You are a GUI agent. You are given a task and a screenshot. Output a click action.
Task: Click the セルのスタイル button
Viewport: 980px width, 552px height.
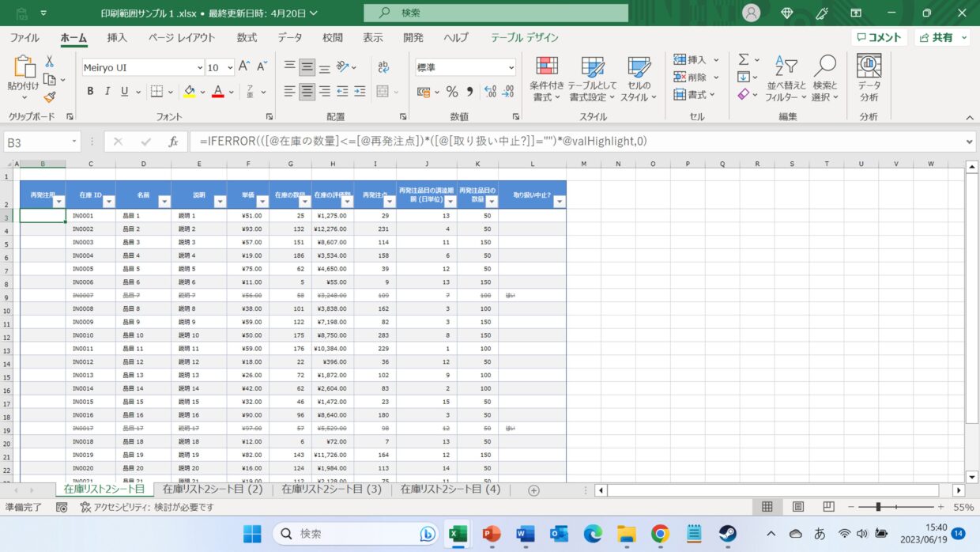(639, 79)
